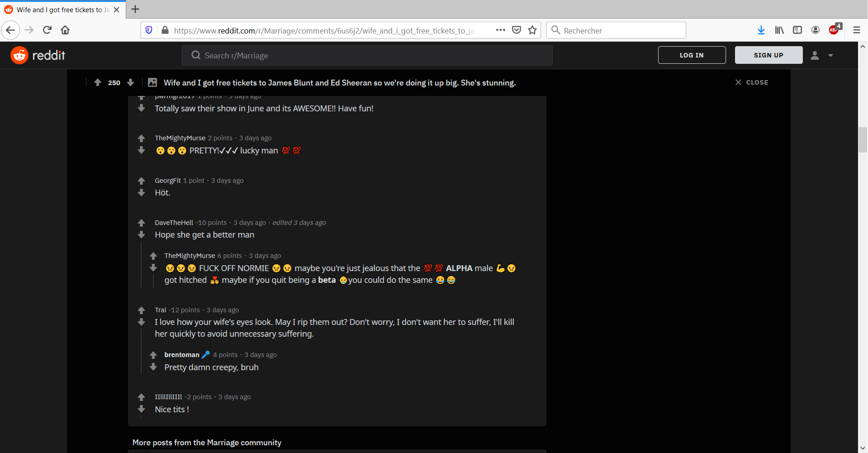Upvote TheMightyMurse's 6 points reply

pyautogui.click(x=153, y=256)
